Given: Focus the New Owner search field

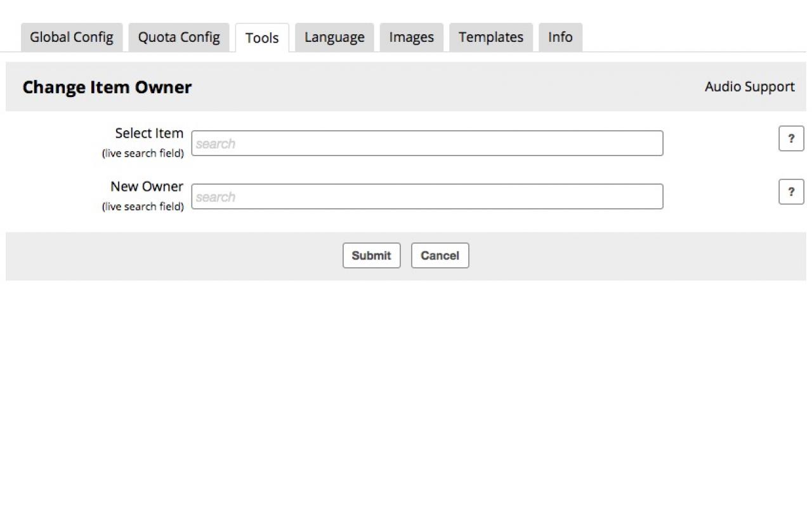Looking at the screenshot, I should coord(427,197).
